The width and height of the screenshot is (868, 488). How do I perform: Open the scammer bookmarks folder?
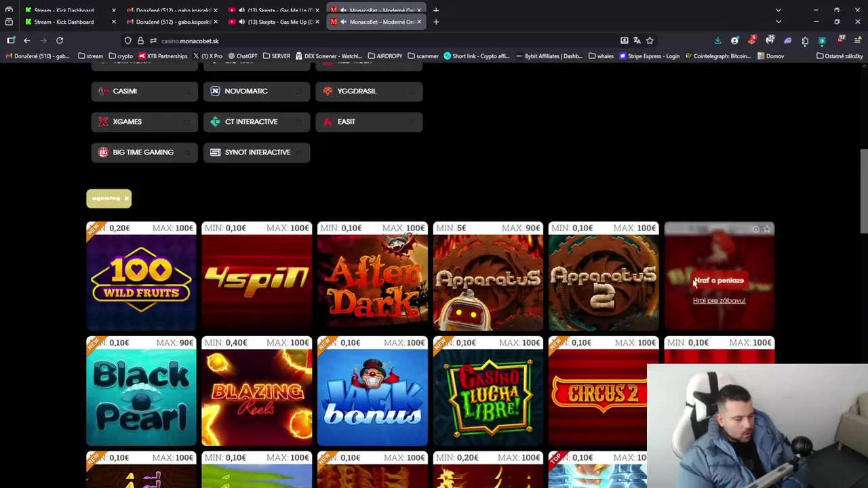pos(423,56)
